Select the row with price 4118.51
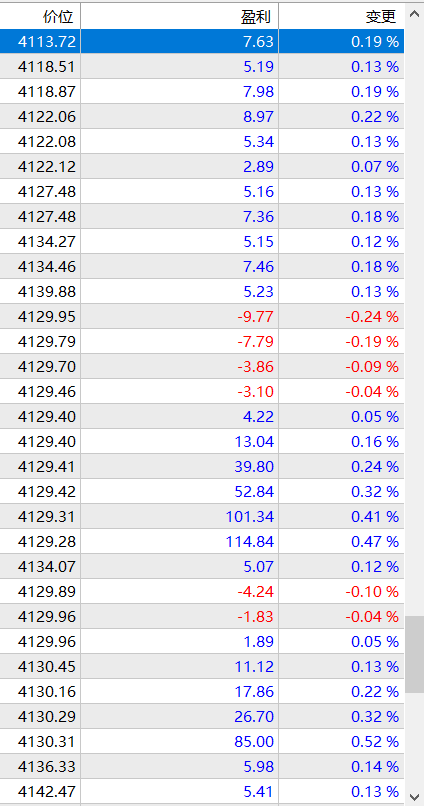Image resolution: width=424 pixels, height=806 pixels. point(202,66)
